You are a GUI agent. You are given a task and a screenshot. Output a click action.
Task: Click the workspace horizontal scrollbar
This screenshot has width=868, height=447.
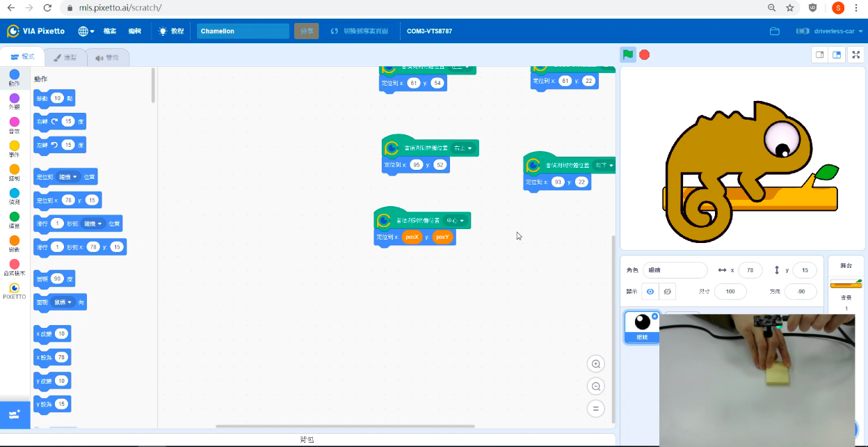click(345, 426)
